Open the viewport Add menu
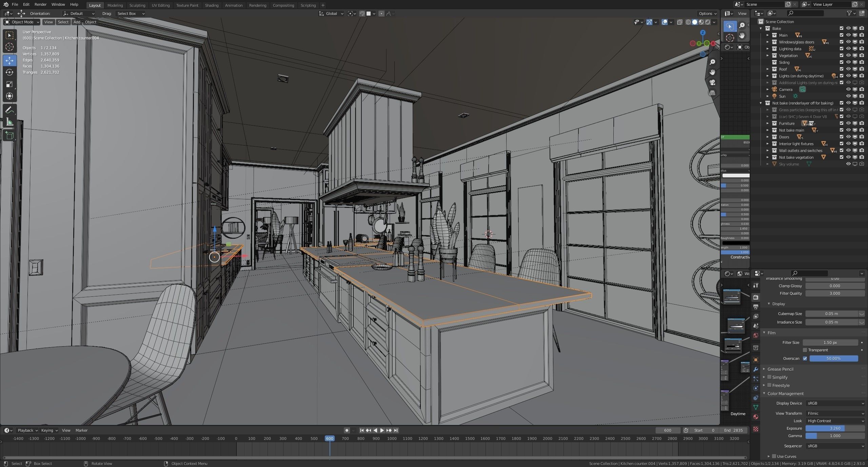The image size is (868, 467). (x=77, y=22)
